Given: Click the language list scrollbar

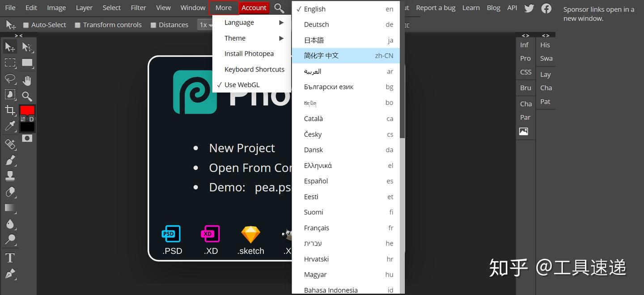Looking at the screenshot, I should click(x=402, y=69).
